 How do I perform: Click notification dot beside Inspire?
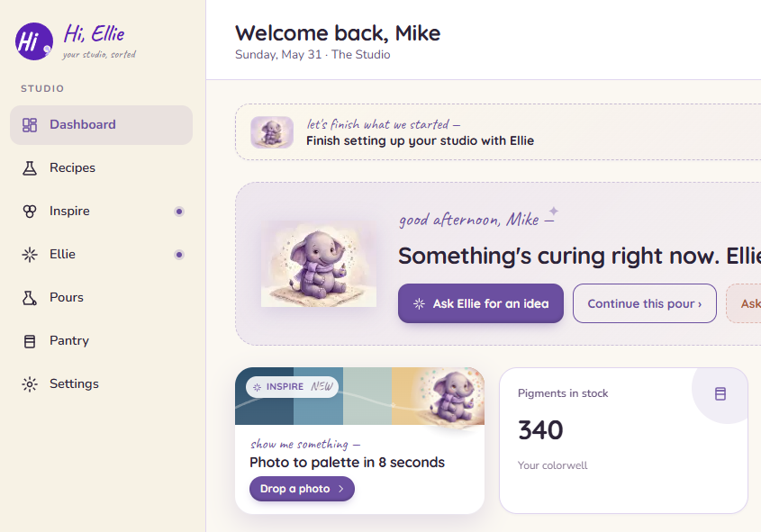(179, 212)
